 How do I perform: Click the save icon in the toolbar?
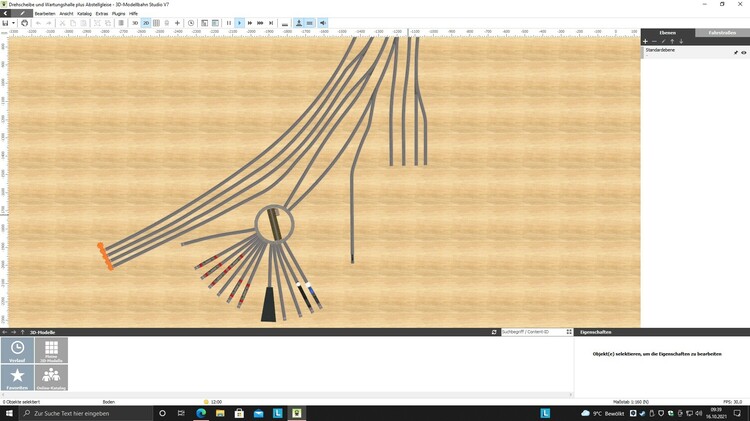(x=5, y=23)
